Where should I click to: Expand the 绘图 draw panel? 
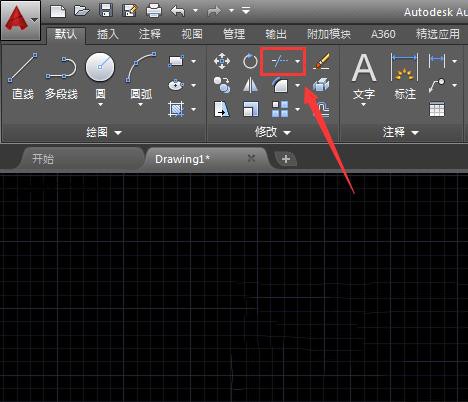point(104,133)
